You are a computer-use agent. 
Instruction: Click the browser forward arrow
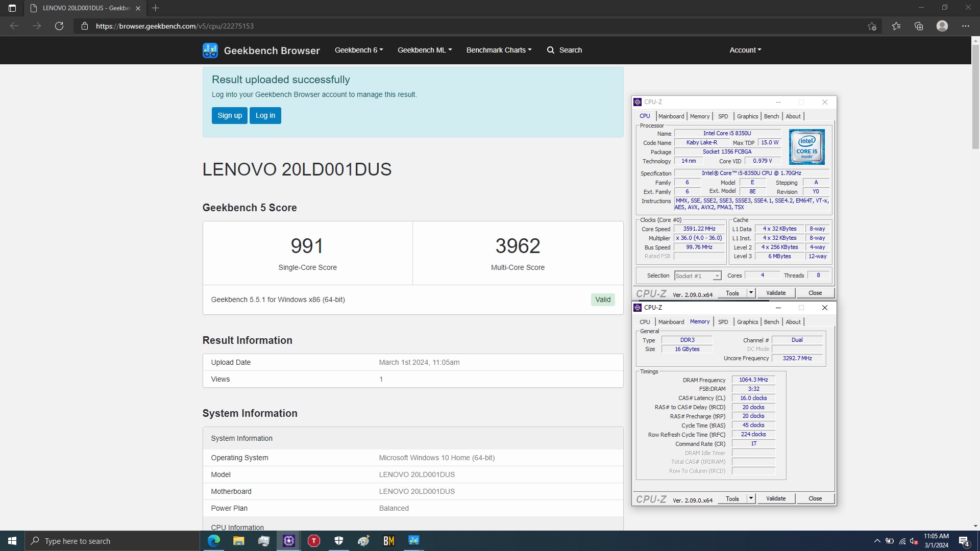point(37,26)
